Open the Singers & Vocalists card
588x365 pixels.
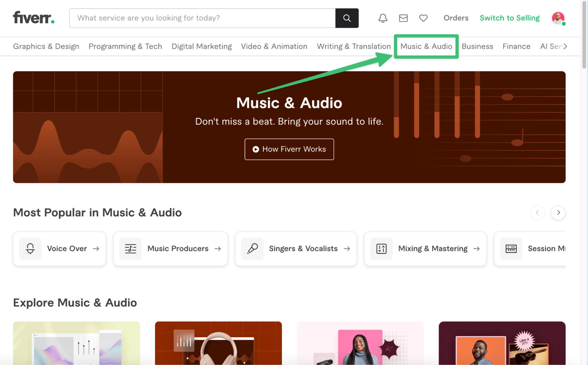(x=296, y=249)
